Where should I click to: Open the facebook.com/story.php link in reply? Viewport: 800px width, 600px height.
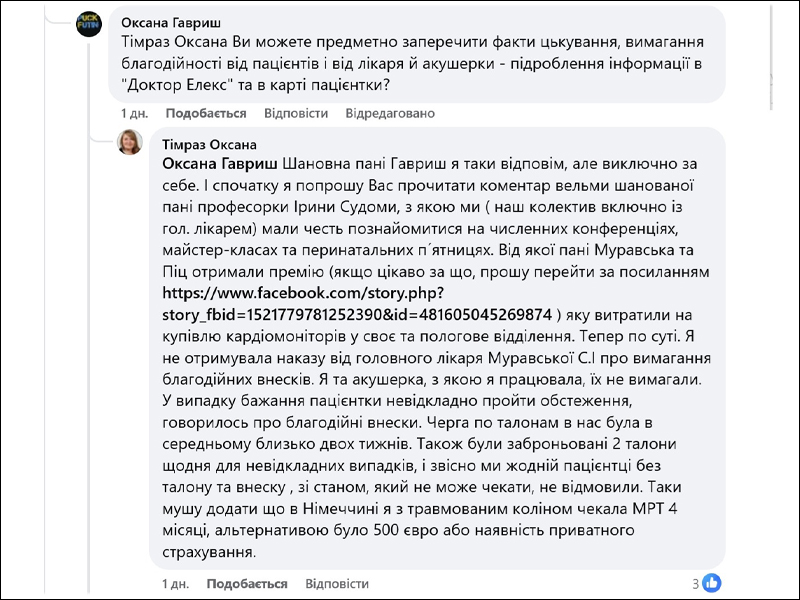(x=357, y=304)
